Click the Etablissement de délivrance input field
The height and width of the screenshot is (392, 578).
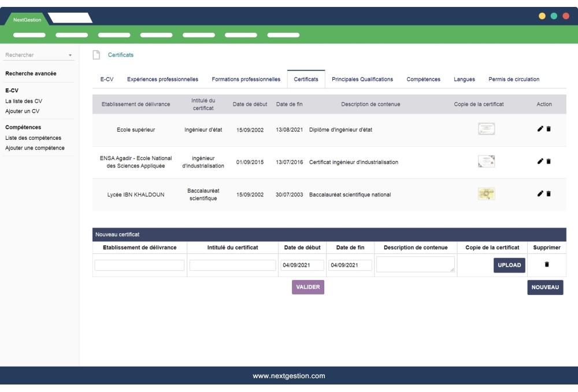coord(139,265)
